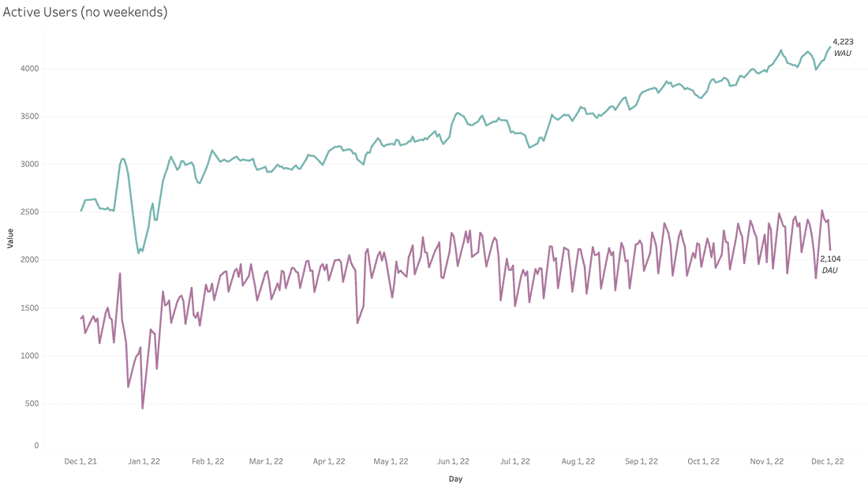This screenshot has height=488, width=868.
Task: Click the italic 'DAU' series label
Action: pos(830,270)
